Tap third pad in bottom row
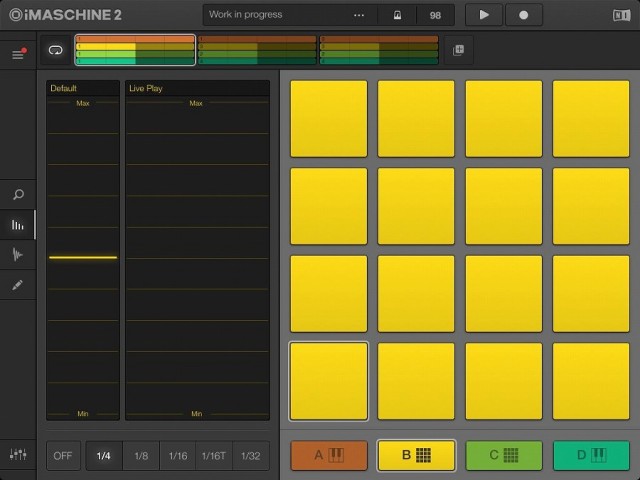Image resolution: width=640 pixels, height=480 pixels. click(504, 381)
